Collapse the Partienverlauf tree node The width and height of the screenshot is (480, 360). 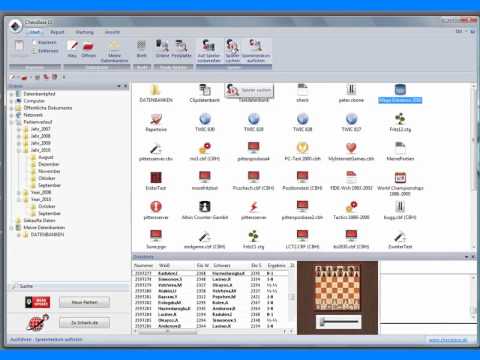point(11,122)
